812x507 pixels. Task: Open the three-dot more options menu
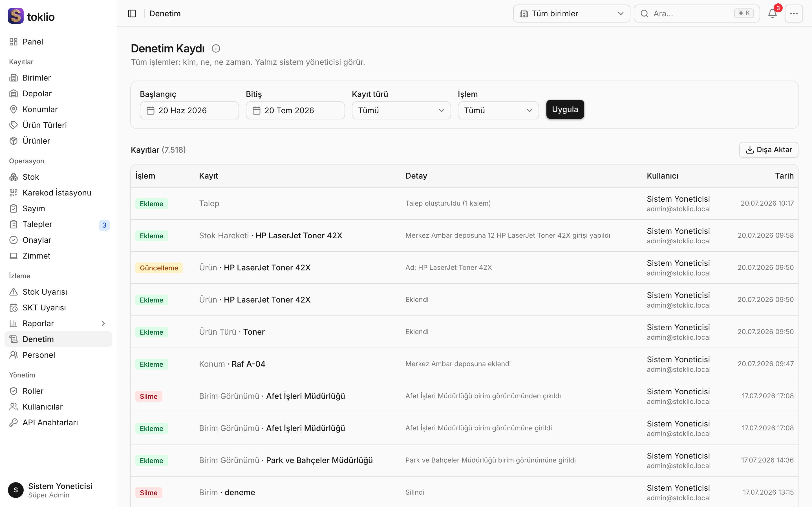coord(794,14)
